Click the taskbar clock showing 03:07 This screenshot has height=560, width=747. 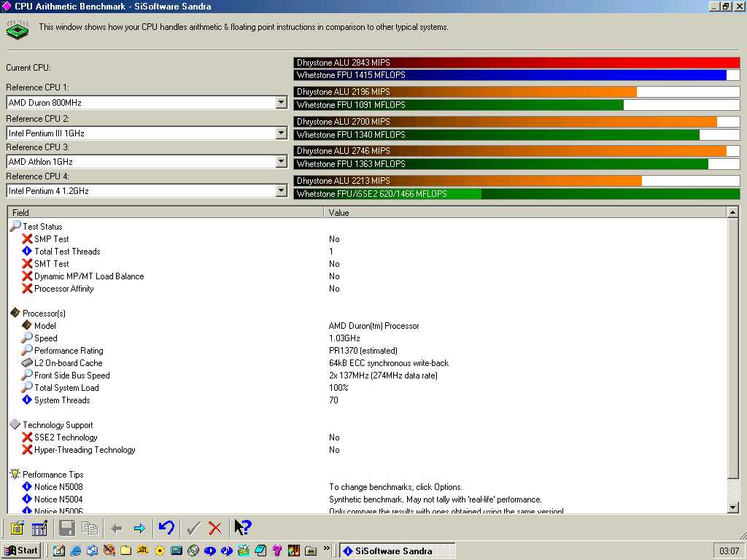[729, 551]
